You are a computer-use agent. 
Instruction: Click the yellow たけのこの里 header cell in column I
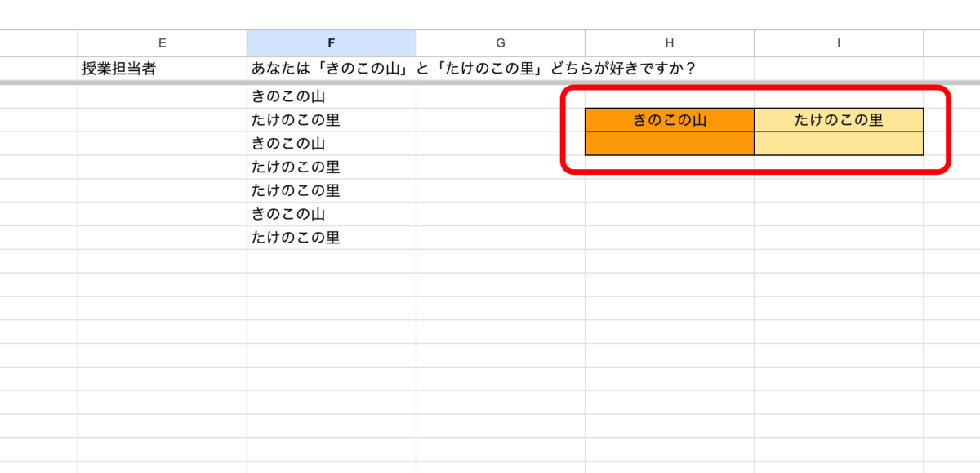point(839,120)
